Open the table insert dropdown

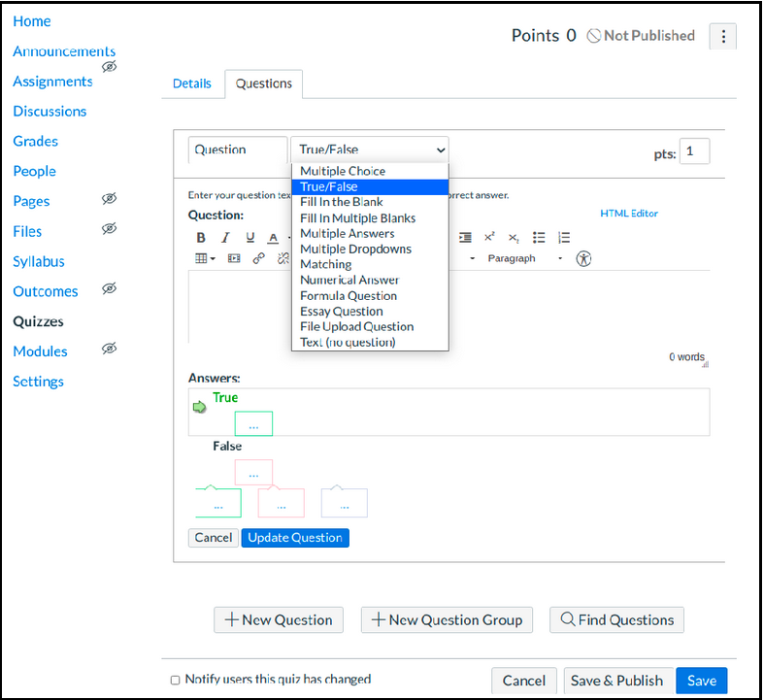[204, 259]
